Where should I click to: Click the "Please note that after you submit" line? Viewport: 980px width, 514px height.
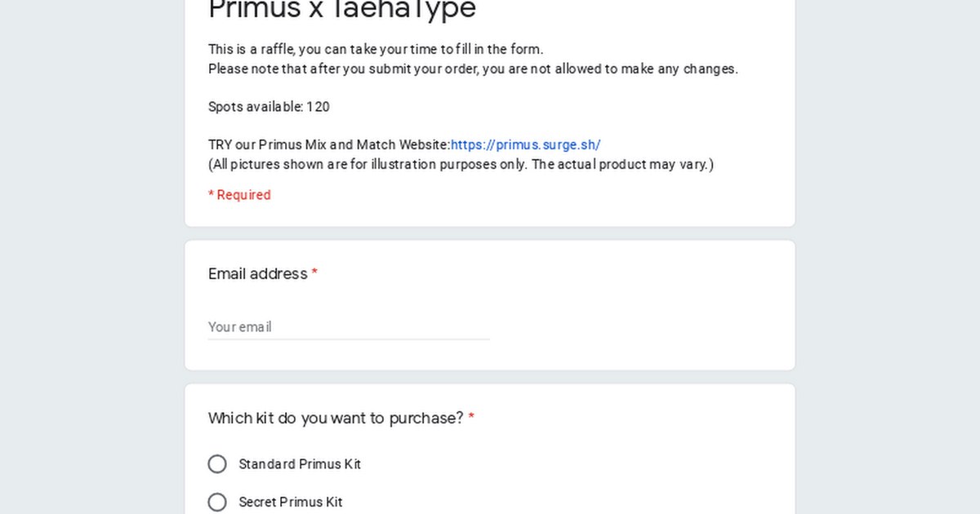tap(473, 69)
